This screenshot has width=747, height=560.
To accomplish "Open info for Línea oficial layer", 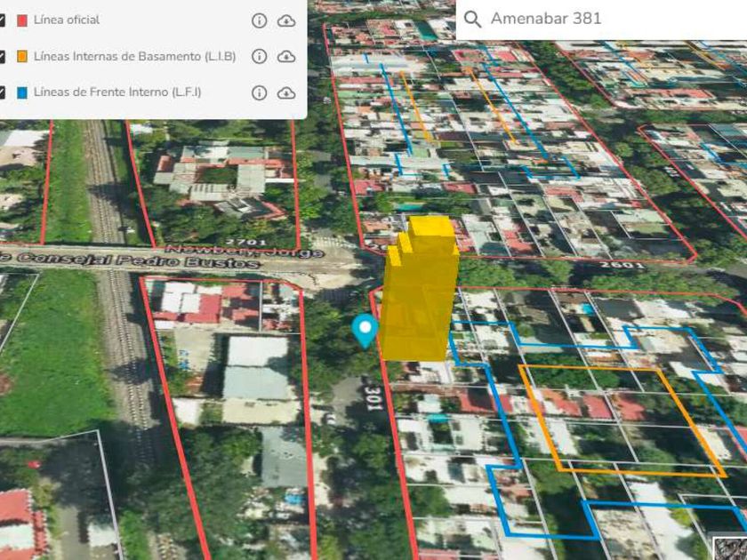I will (x=259, y=20).
